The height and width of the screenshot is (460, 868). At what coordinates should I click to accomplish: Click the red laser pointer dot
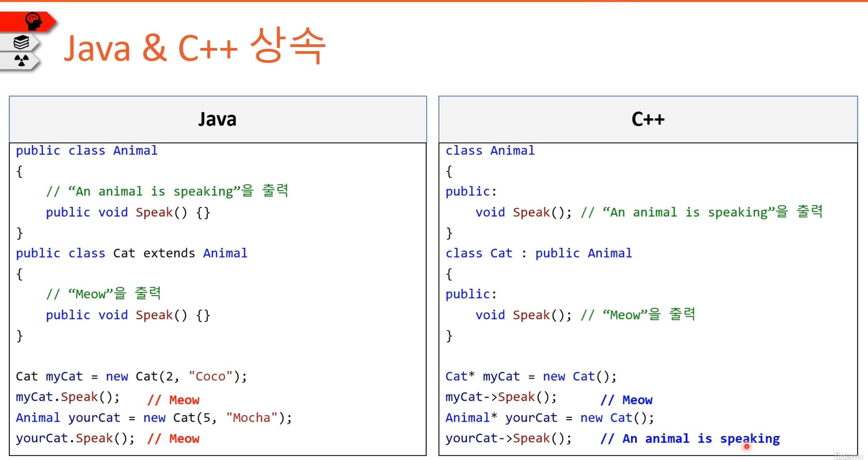pos(746,446)
